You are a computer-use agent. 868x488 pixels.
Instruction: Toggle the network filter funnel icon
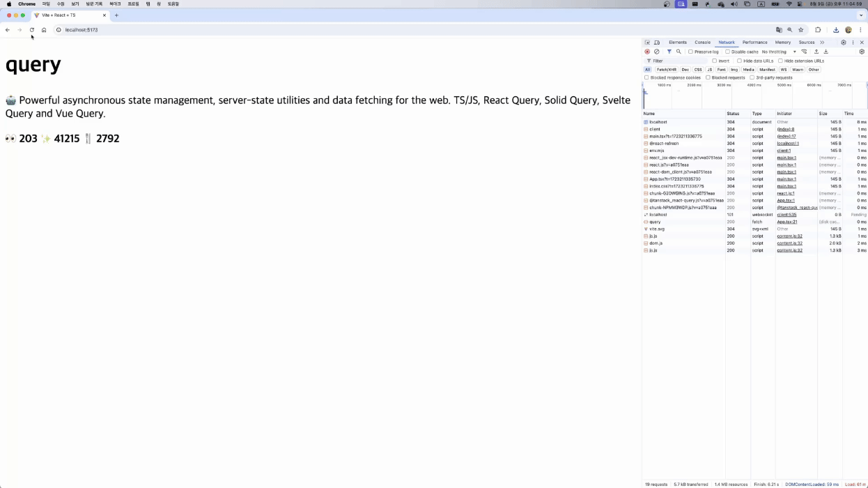(x=669, y=52)
